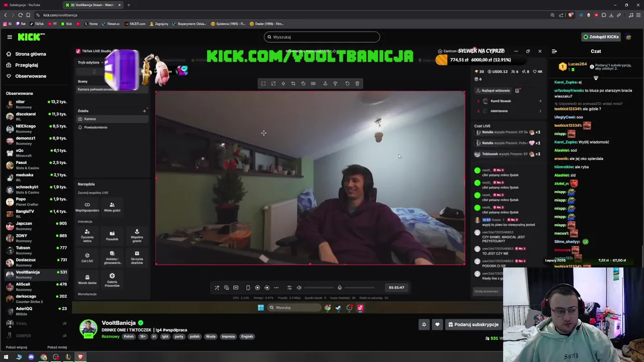Screen dimensions: 644x362
Task: Toggle channel notifications bell
Action: point(424,324)
